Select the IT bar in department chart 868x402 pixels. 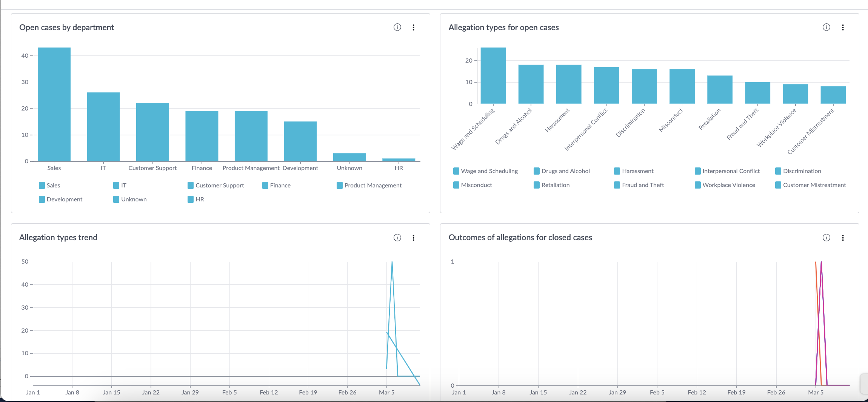(x=103, y=127)
